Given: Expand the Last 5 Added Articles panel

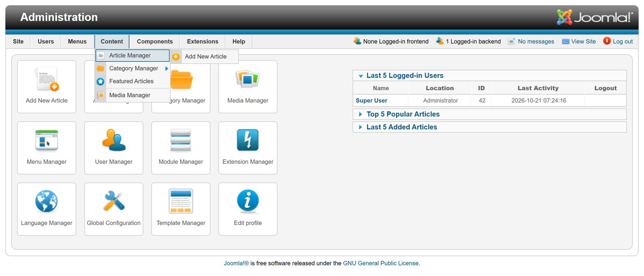Looking at the screenshot, I should point(361,127).
